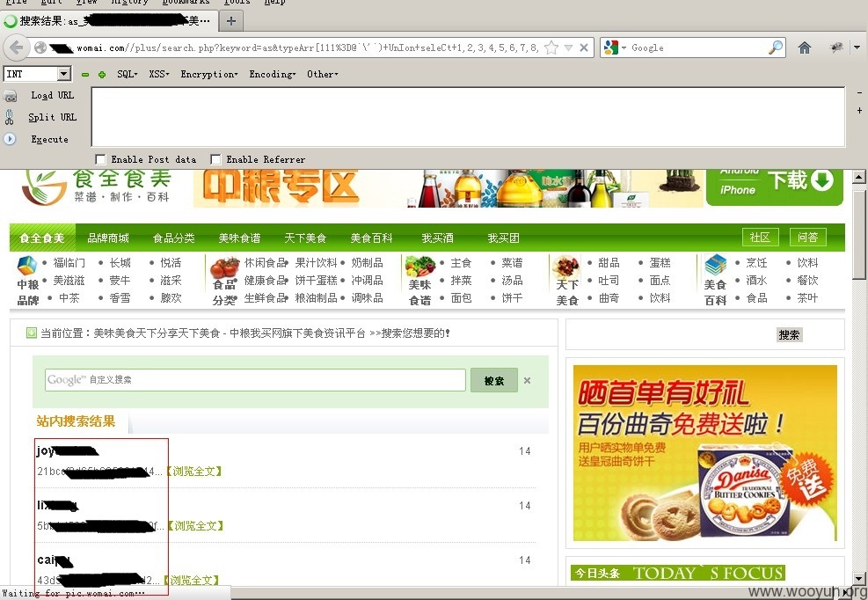This screenshot has width=868, height=600.
Task: Click the HackBar green plus icon
Action: click(x=102, y=74)
